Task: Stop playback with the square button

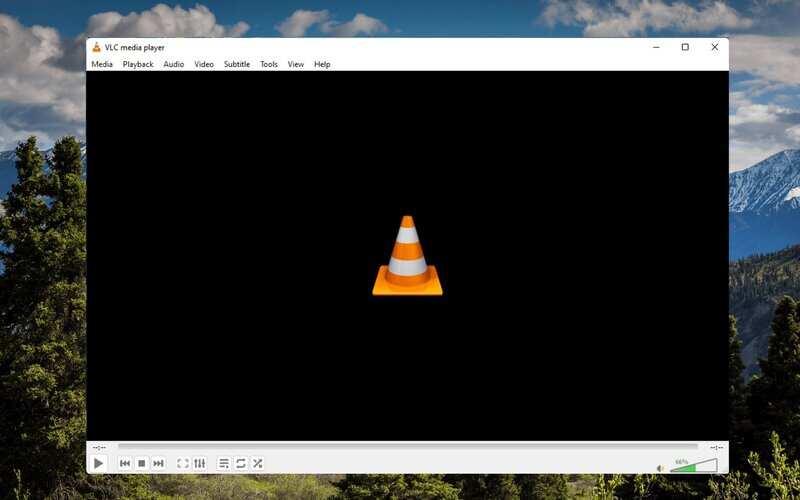Action: coord(142,463)
